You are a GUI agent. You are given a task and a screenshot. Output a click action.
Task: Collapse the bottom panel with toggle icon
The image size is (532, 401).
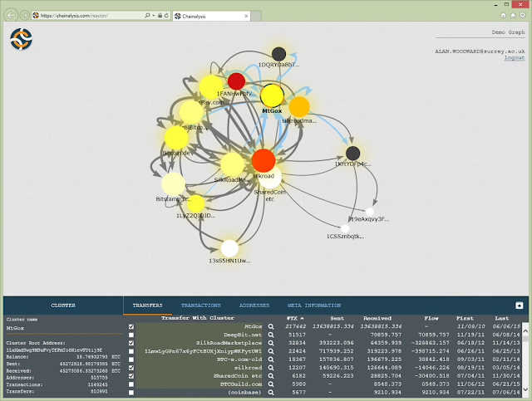tap(519, 306)
